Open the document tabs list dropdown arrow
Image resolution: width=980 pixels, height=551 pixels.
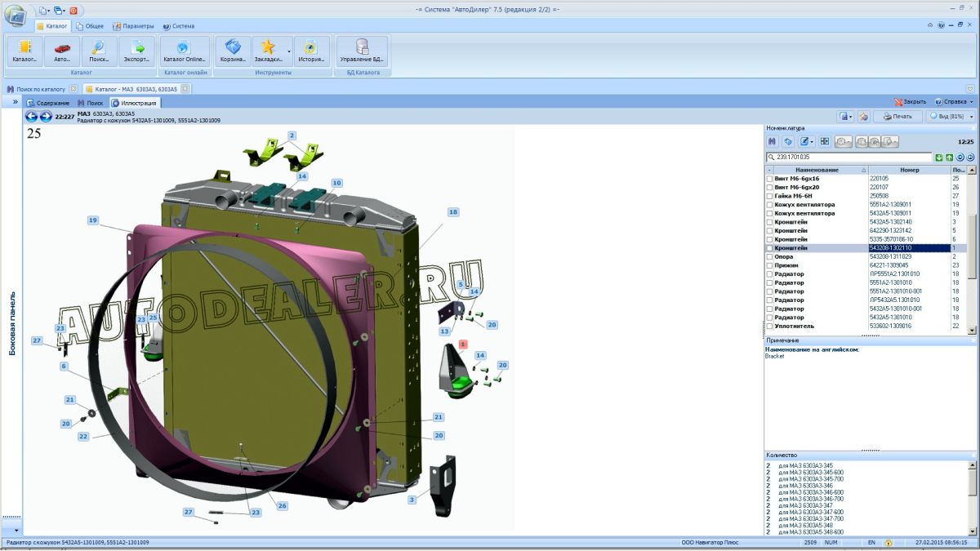(970, 88)
